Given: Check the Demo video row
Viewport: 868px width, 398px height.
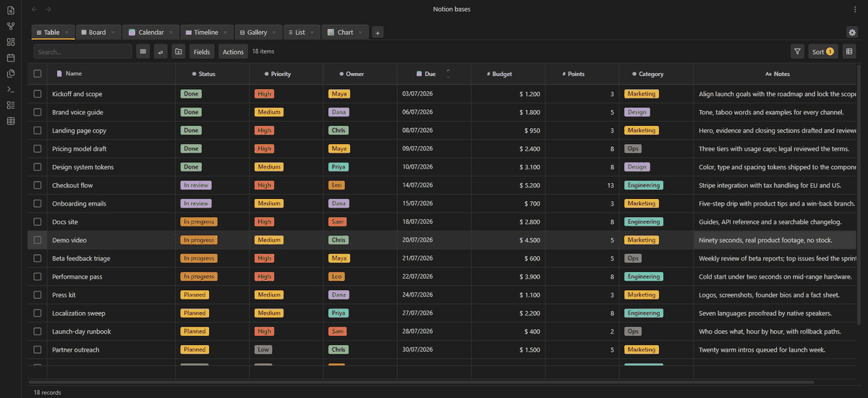Looking at the screenshot, I should point(38,240).
